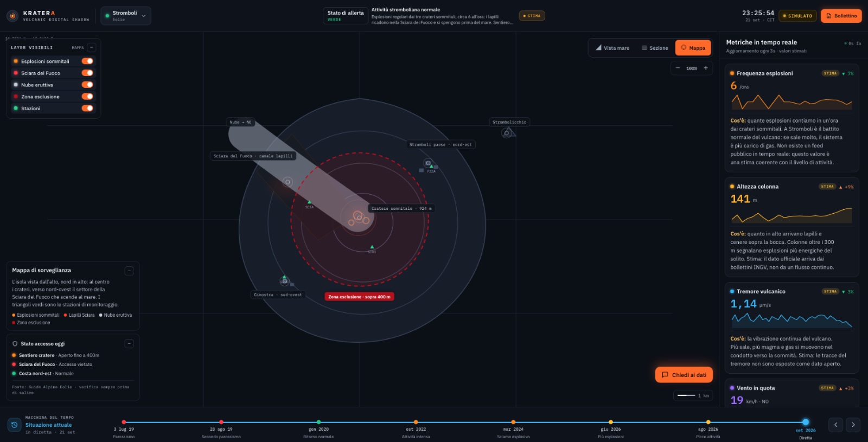This screenshot has width=868, height=442.
Task: Switch to Sezione view
Action: click(x=655, y=48)
